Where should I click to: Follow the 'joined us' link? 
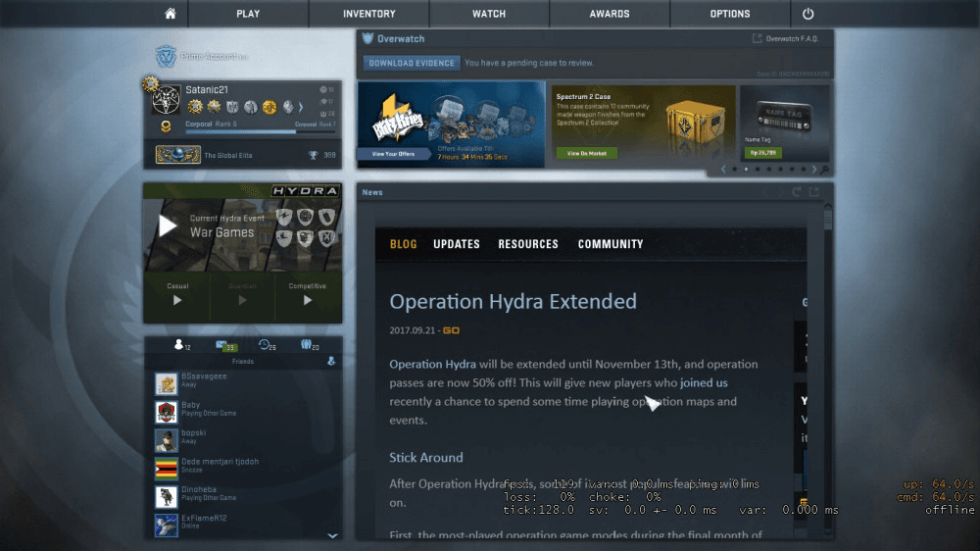click(704, 382)
